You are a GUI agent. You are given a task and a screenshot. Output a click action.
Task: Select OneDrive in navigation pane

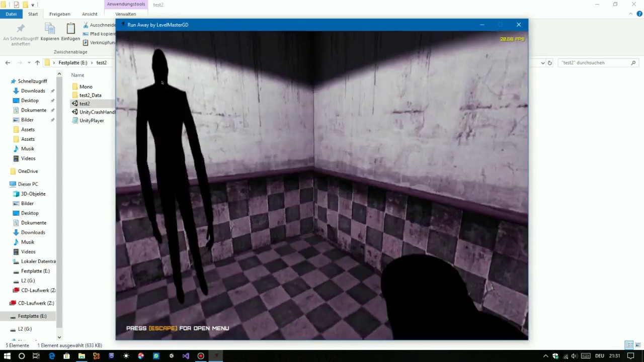[x=28, y=171]
